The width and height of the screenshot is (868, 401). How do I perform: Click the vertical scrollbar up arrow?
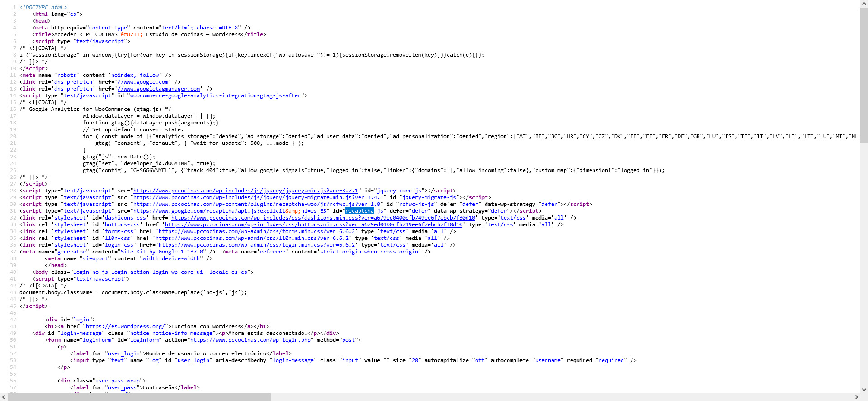coord(864,4)
